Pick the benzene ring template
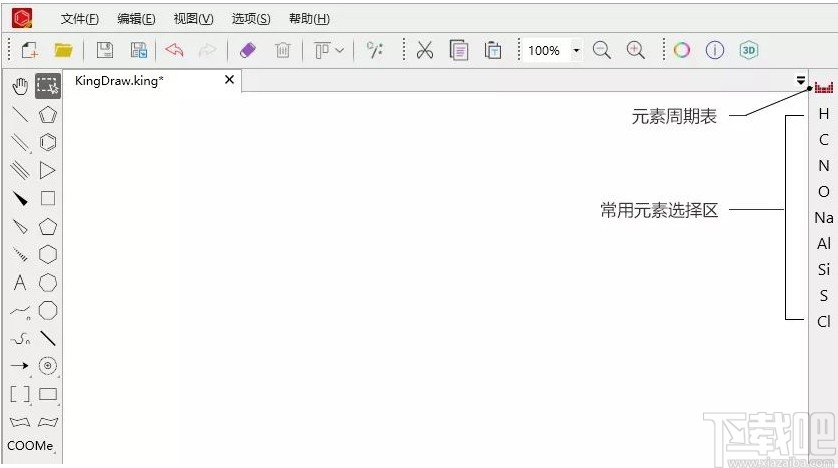This screenshot has height=468, width=838. click(48, 142)
